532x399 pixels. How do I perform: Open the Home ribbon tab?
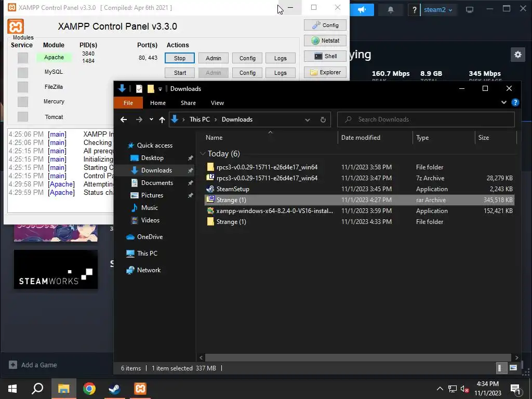[158, 103]
